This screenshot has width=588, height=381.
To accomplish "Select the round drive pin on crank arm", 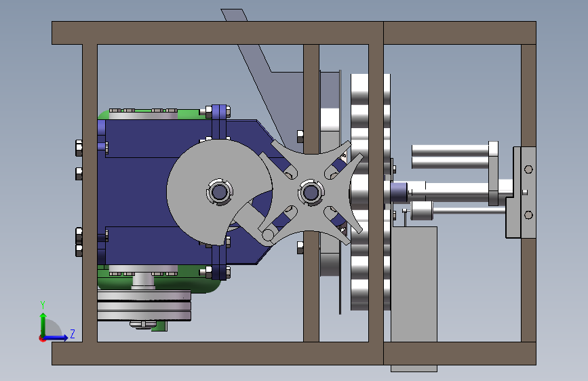I will tap(268, 235).
